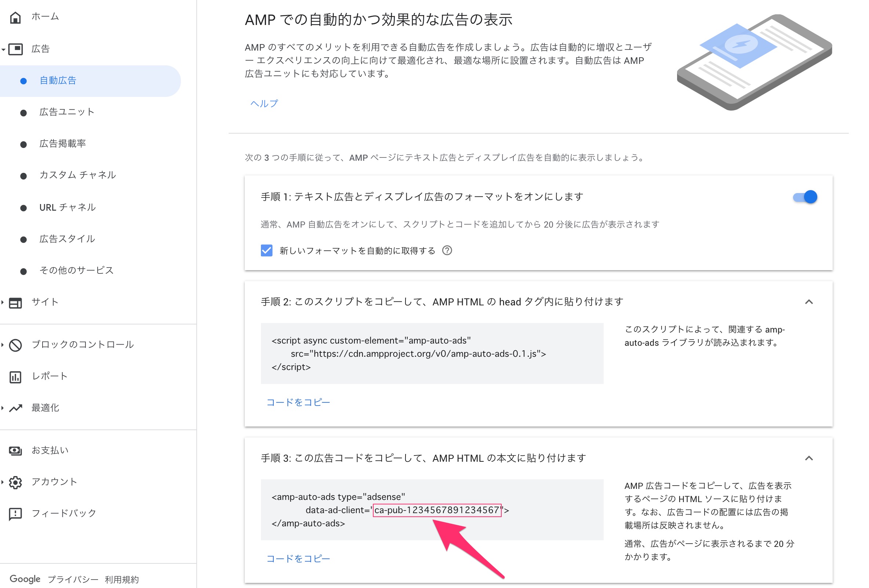This screenshot has height=588, width=869.
Task: Collapse the 広告 menu arrow
Action: [x=3, y=50]
